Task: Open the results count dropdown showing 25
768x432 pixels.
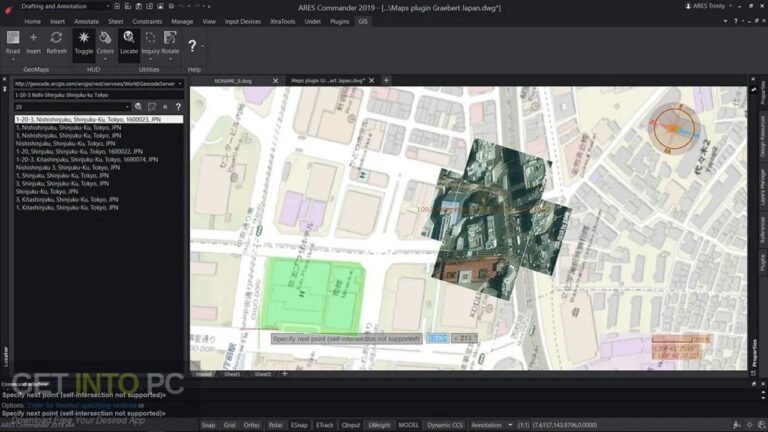Action: 127,107
